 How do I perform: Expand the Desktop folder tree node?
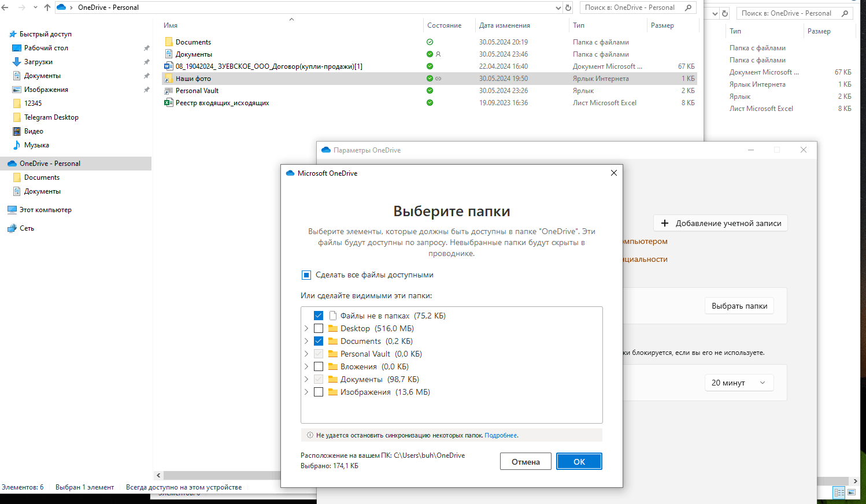coord(306,328)
